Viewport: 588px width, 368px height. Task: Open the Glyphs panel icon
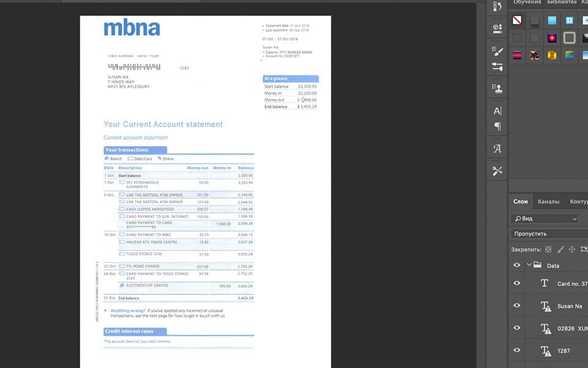click(x=497, y=148)
